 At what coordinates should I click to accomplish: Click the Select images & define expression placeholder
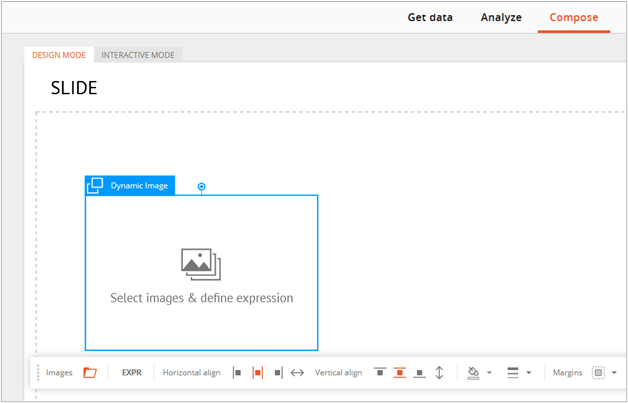[201, 298]
